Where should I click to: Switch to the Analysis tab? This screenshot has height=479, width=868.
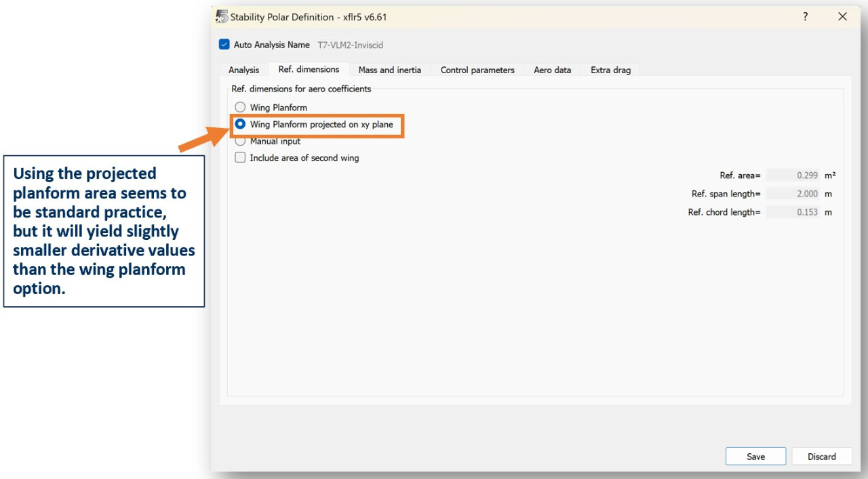[x=243, y=70]
